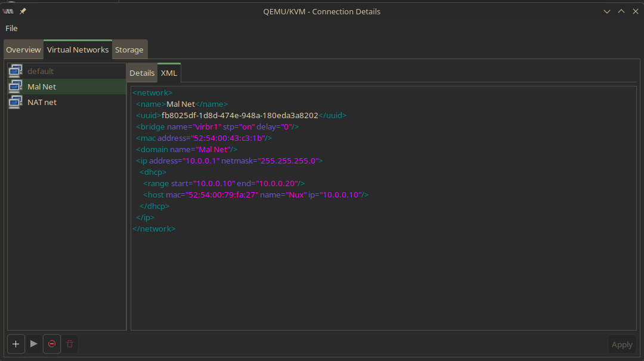Screen dimensions: 644x361
Task: Select the Mal Net network name
Action: [42, 87]
